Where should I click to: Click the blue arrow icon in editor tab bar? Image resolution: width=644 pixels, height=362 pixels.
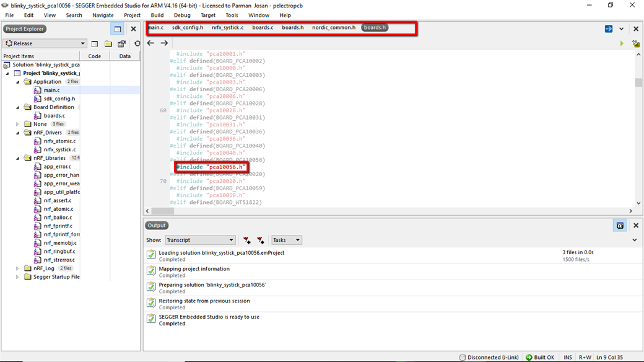pos(608,29)
